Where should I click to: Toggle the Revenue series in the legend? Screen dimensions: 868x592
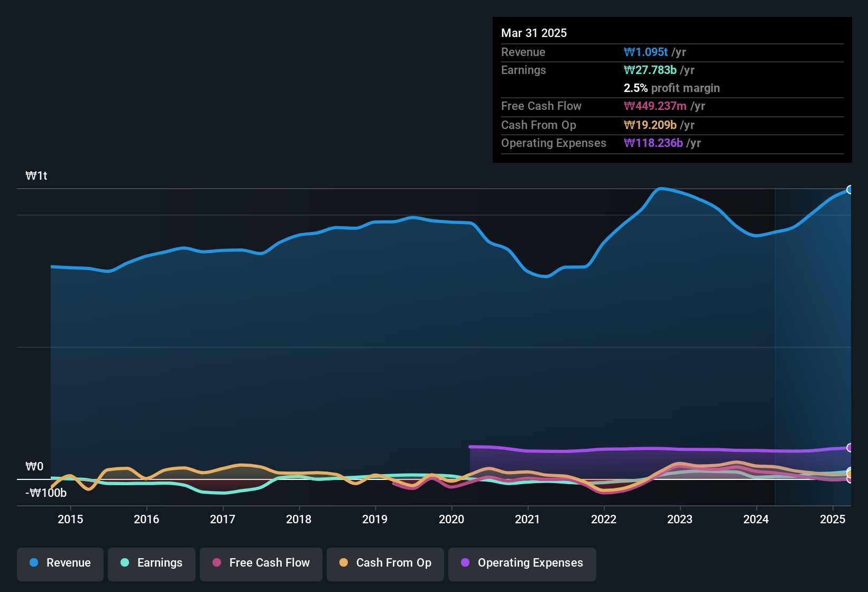tap(60, 563)
